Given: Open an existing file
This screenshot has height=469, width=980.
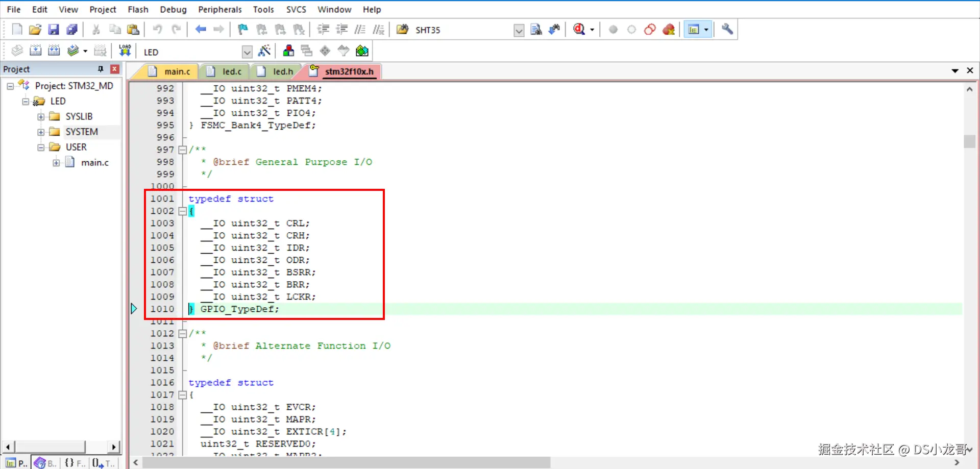Looking at the screenshot, I should point(35,30).
